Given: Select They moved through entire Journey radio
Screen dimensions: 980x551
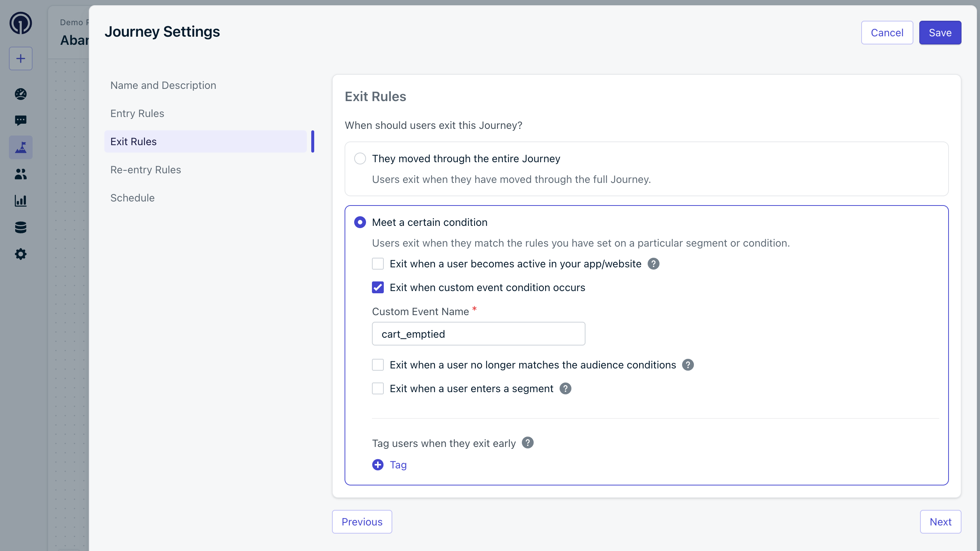Looking at the screenshot, I should (x=360, y=158).
